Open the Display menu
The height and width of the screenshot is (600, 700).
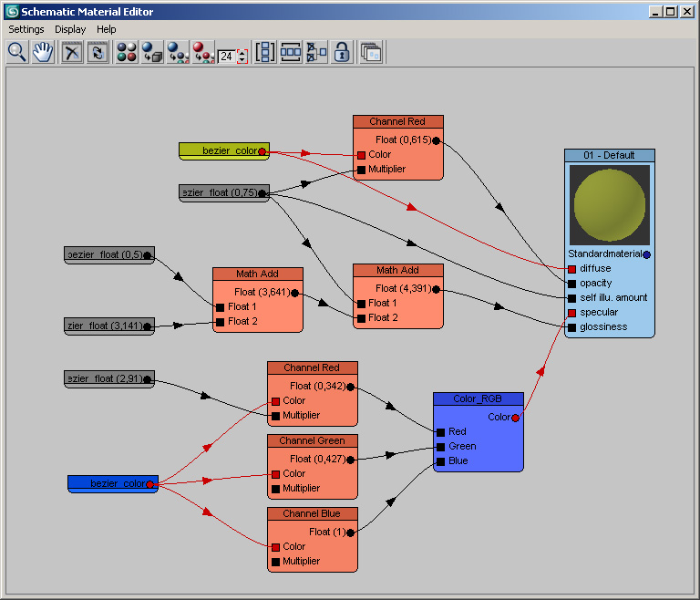[70, 29]
